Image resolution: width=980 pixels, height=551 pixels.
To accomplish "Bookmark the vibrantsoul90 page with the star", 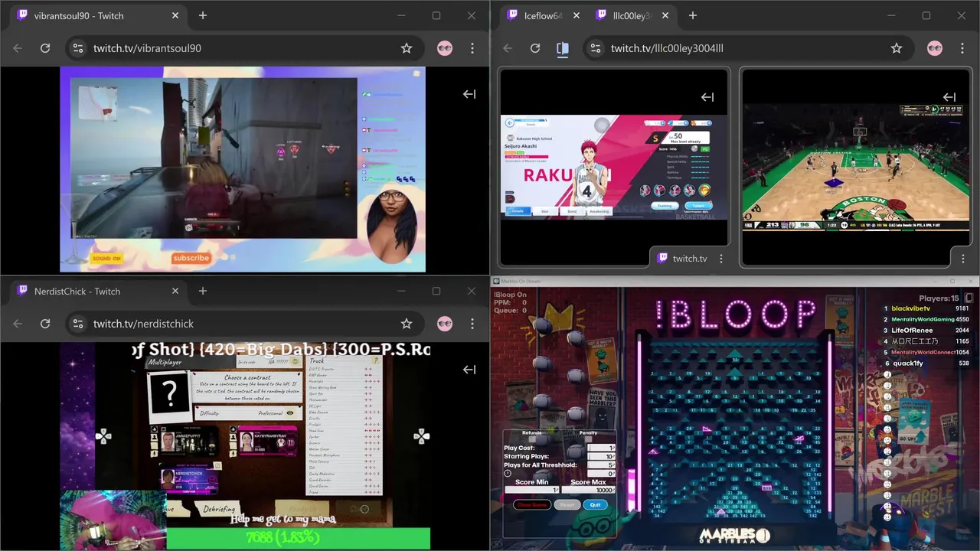I will coord(407,48).
